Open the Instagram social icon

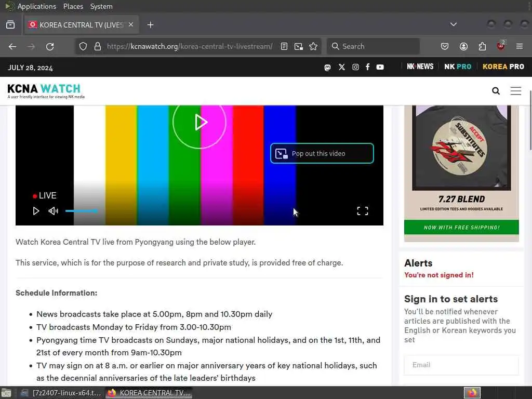coord(355,67)
